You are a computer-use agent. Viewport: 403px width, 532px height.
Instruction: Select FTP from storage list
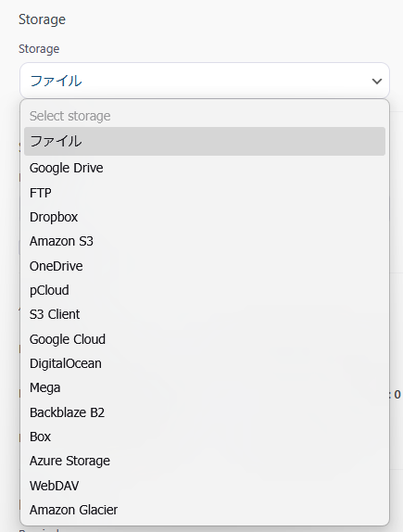click(x=205, y=193)
